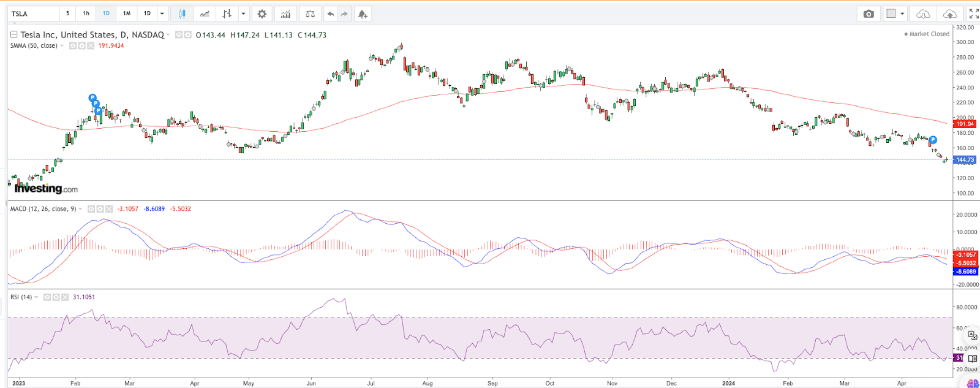Viewport: 980px width, 388px height.
Task: Click topmost P event marker in February 2023
Action: click(92, 97)
